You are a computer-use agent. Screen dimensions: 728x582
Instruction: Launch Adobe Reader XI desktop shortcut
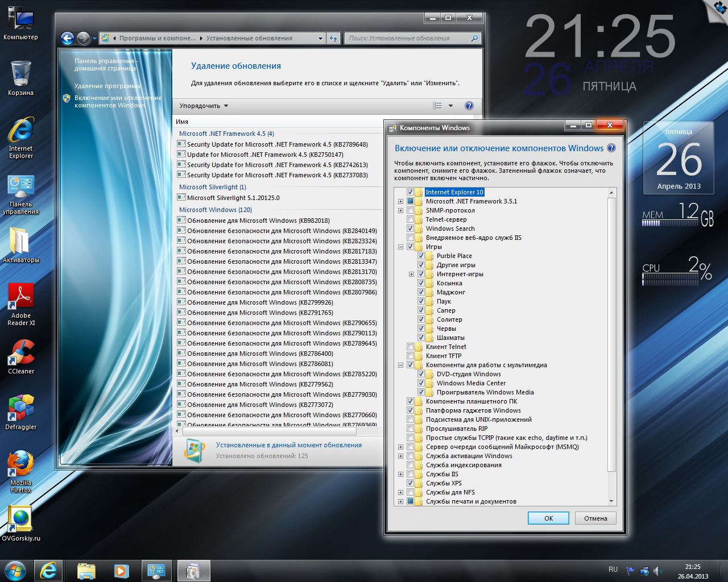pos(20,304)
